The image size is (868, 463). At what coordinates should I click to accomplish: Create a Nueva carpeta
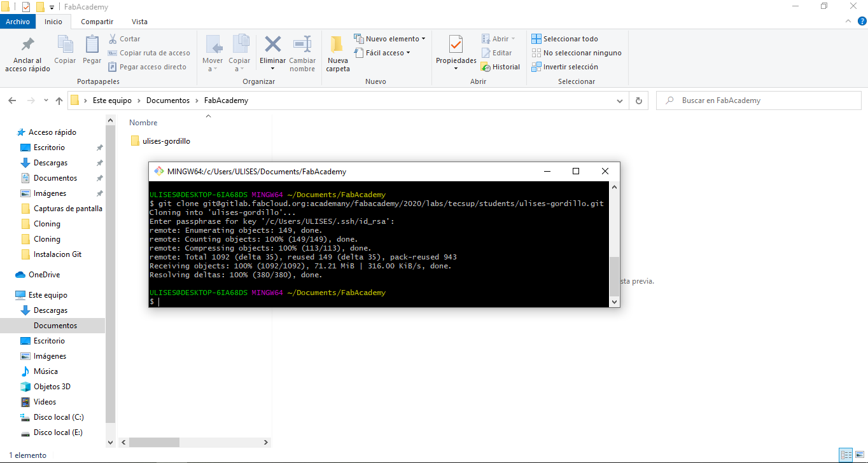338,53
